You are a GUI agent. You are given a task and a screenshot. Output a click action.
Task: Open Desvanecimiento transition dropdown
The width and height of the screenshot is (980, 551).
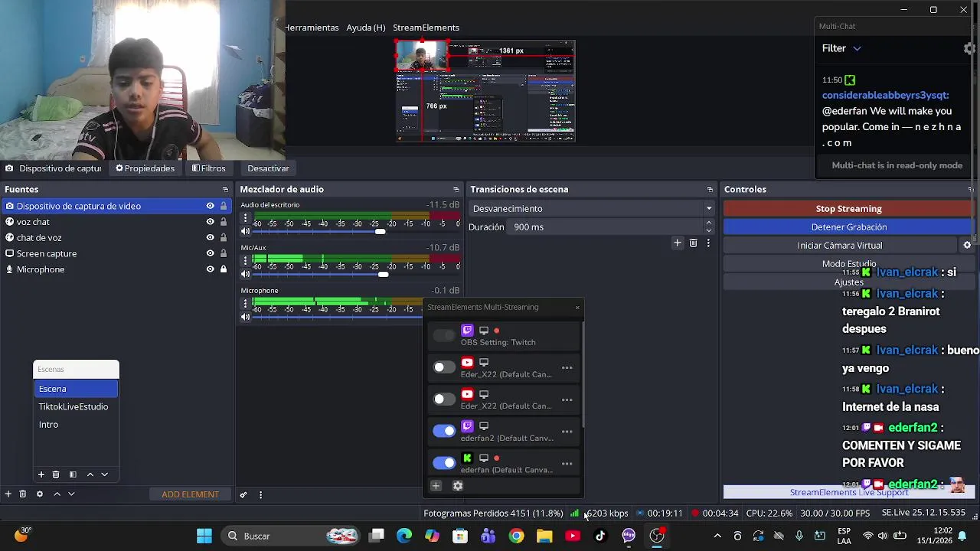[x=592, y=209]
